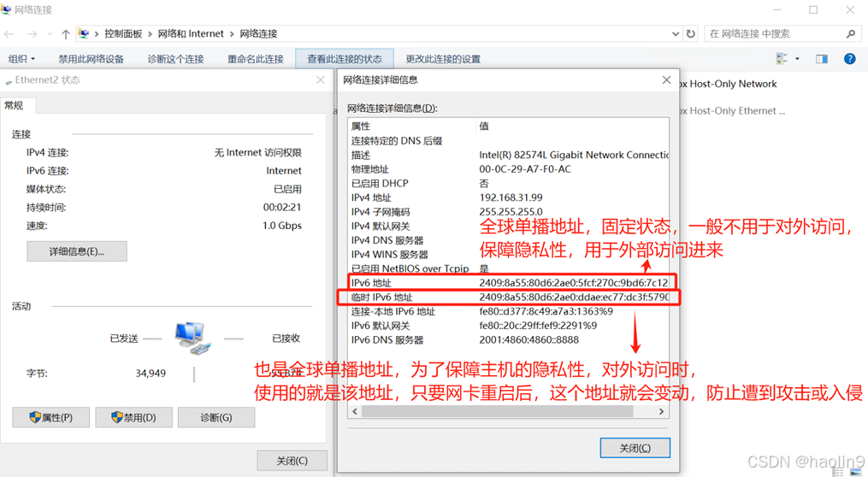Expand the view options dropdown arrow

797,59
